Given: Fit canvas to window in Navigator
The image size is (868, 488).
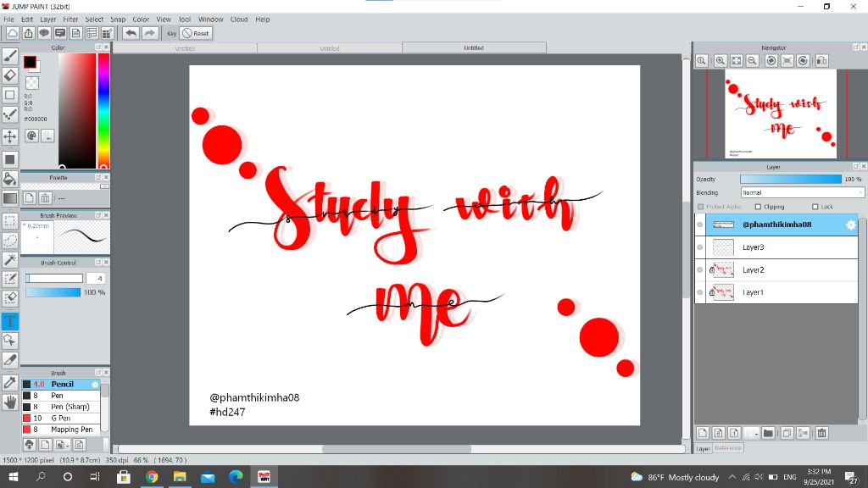Looking at the screenshot, I should tap(737, 60).
